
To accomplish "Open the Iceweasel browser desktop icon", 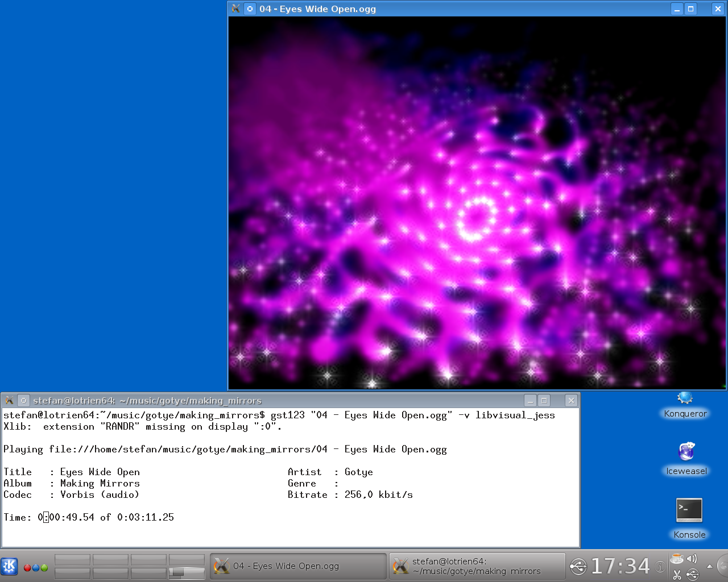I will point(686,458).
